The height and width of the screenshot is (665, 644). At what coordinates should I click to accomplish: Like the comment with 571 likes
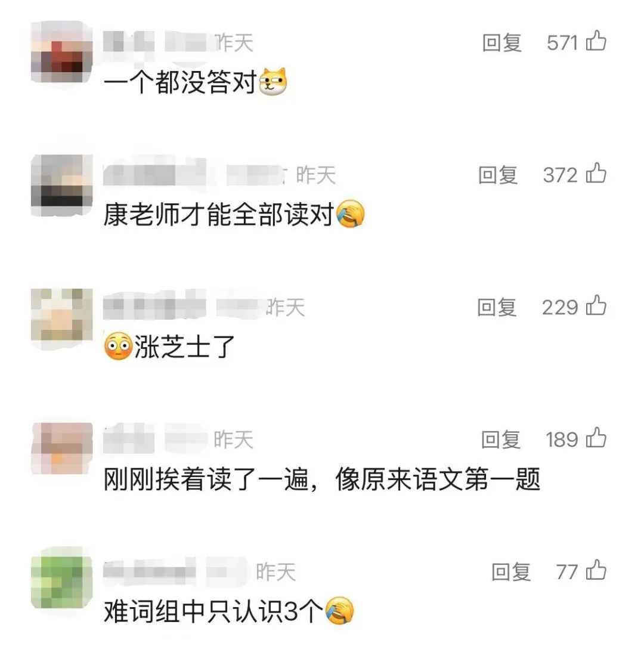pos(596,41)
